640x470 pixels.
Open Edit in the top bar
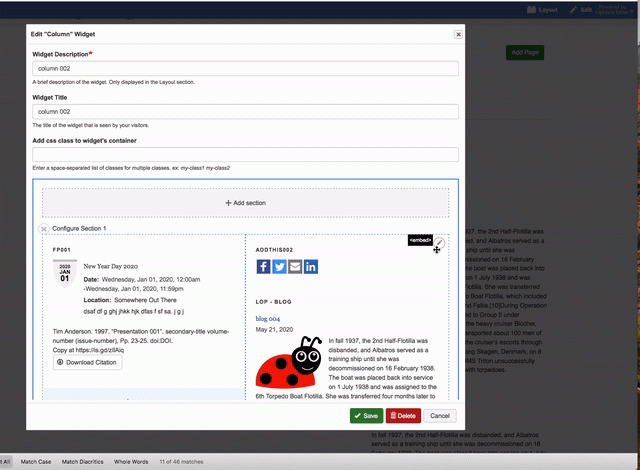pos(581,10)
